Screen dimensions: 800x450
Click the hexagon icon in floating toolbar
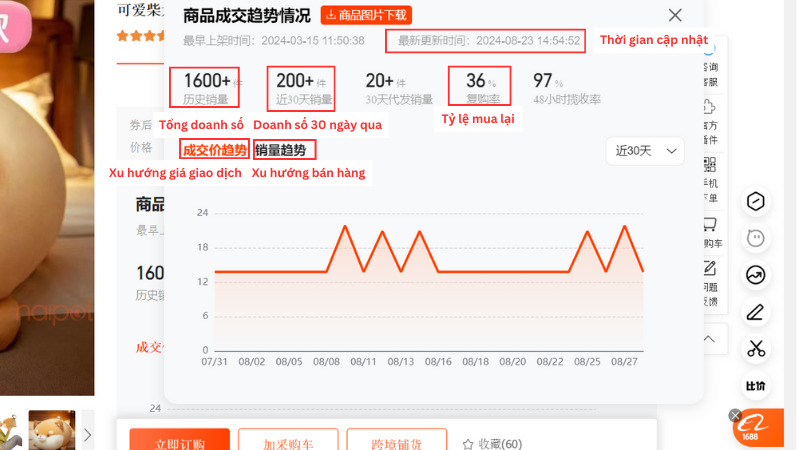[756, 201]
